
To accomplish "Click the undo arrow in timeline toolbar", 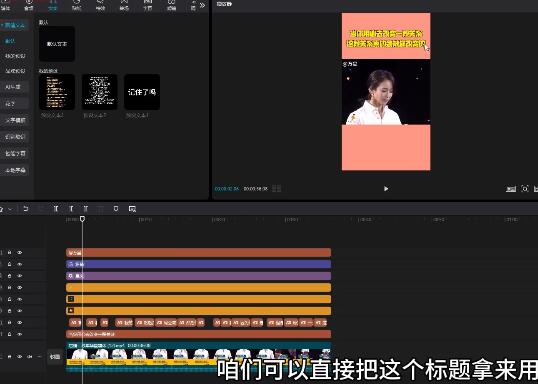I will 26,209.
